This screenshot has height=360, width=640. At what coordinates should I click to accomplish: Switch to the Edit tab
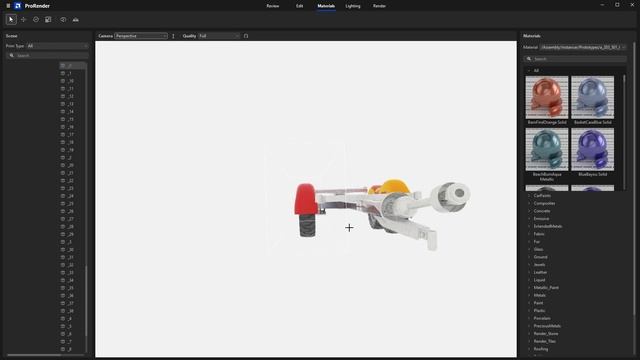[x=300, y=6]
